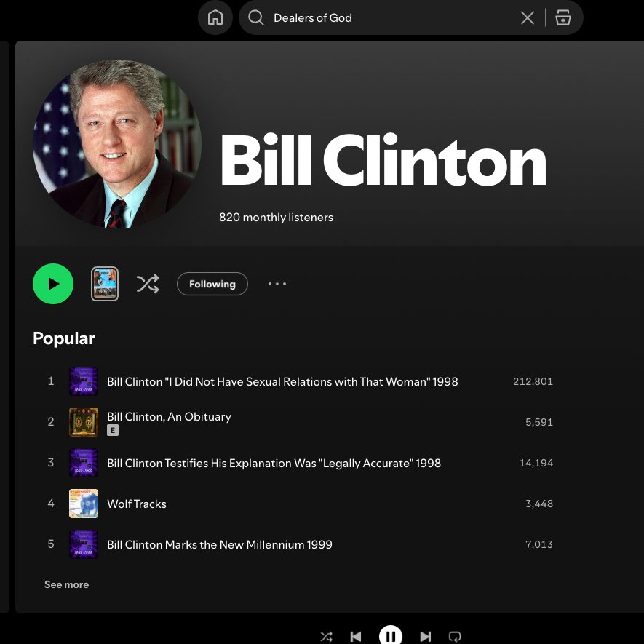Clear the search field with X

[528, 17]
